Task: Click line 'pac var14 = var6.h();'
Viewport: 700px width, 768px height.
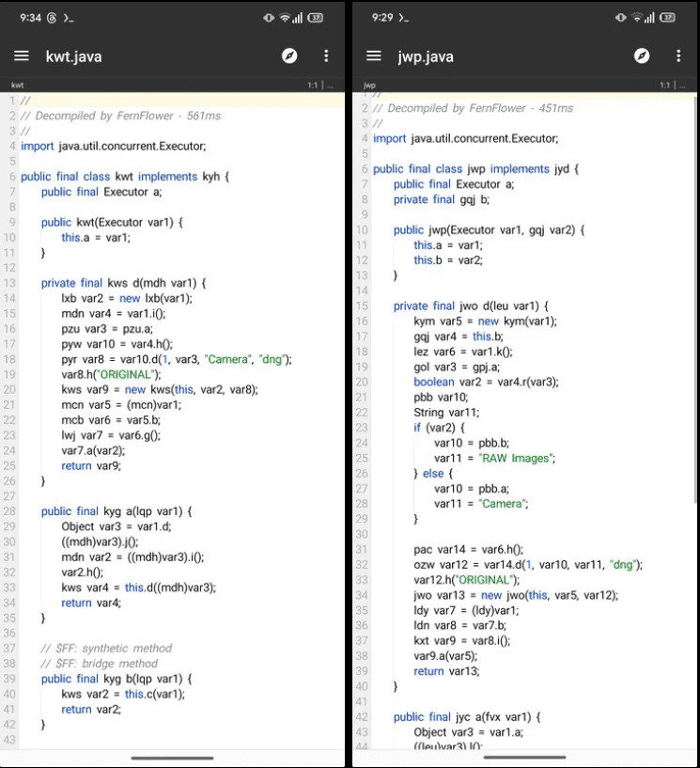Action: pyautogui.click(x=469, y=550)
